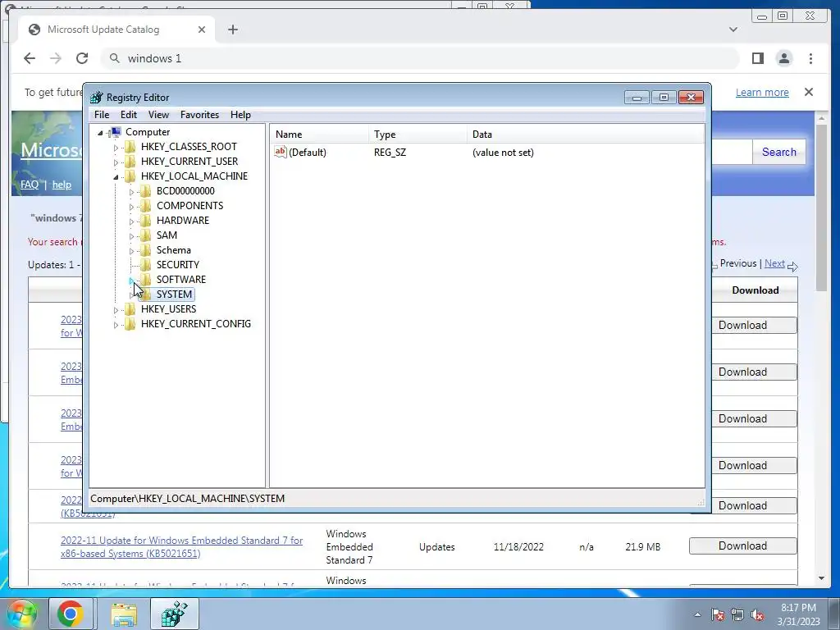The width and height of the screenshot is (840, 630).
Task: Close the Microsoft Update Catalog tab
Action: pyautogui.click(x=202, y=30)
